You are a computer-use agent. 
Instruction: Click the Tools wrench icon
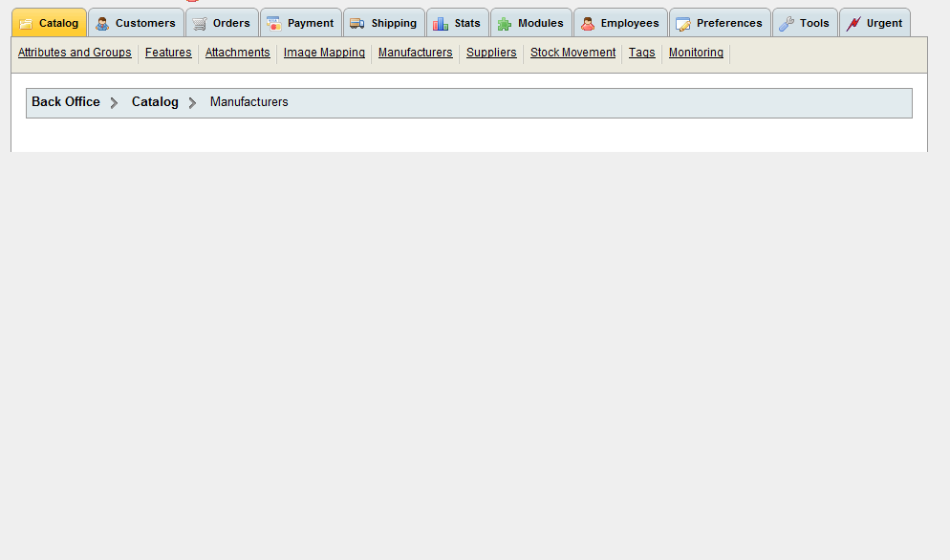tap(787, 24)
